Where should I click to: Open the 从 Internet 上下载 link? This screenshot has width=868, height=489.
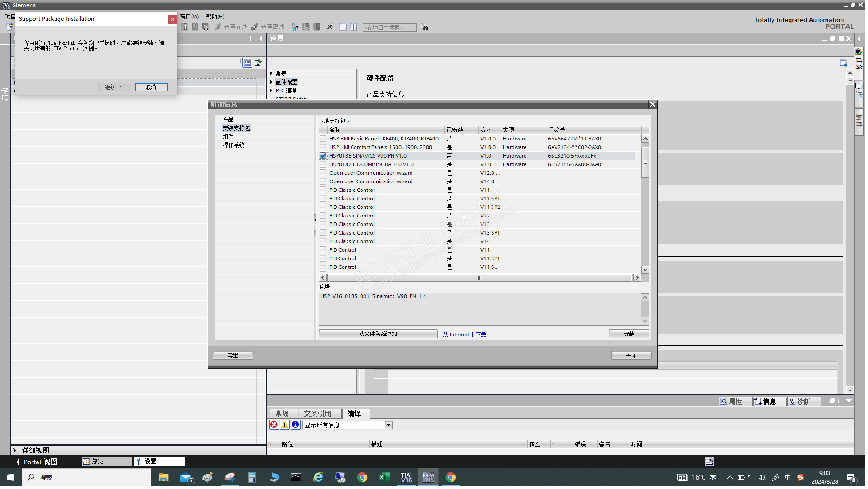click(x=466, y=335)
